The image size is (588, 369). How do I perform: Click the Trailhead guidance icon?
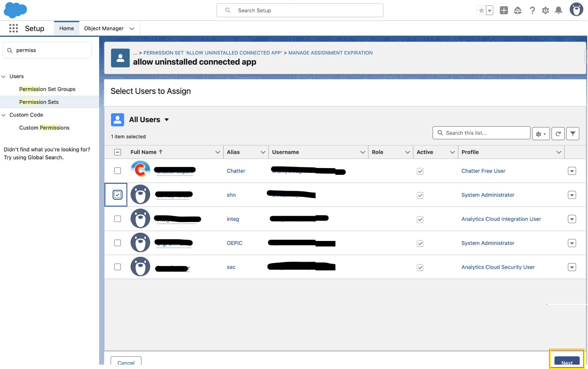point(517,10)
